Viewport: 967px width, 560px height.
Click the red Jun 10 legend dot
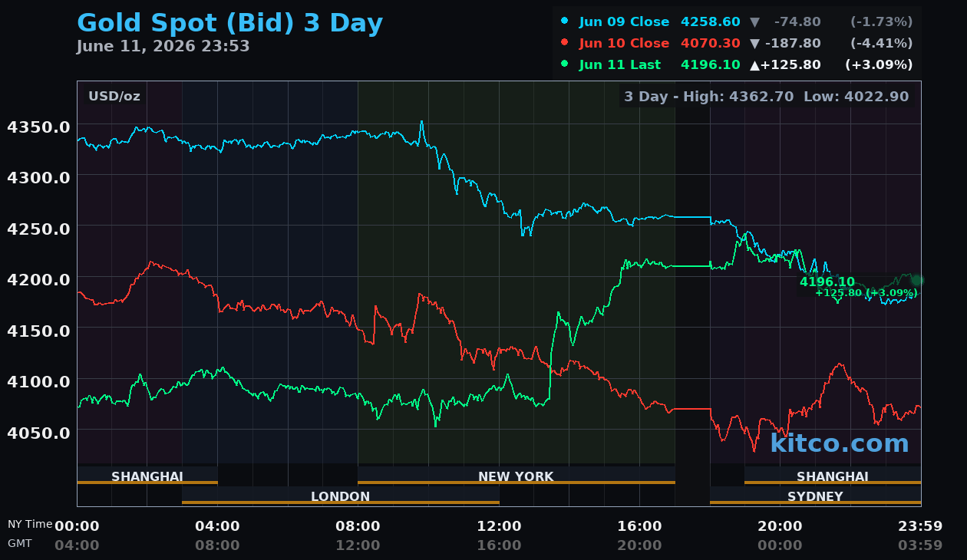pyautogui.click(x=565, y=43)
